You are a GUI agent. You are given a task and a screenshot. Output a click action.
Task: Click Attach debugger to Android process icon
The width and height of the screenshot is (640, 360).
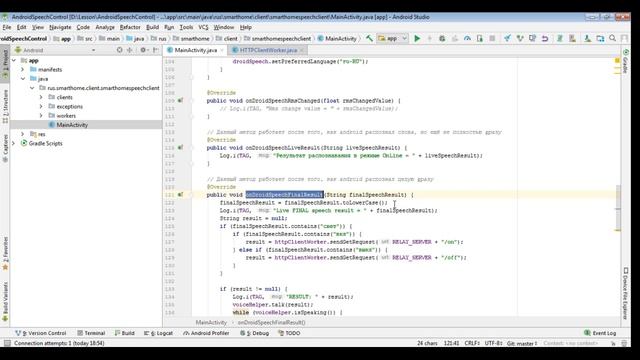(480, 38)
